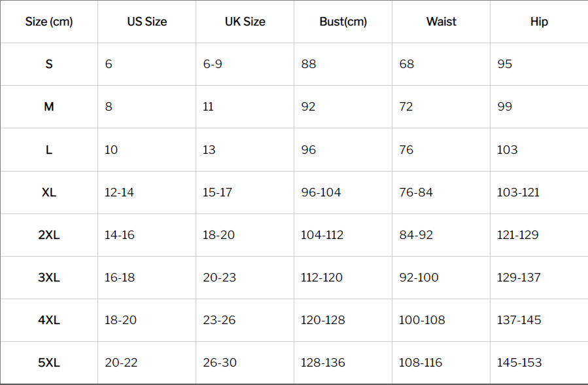Click the bust value 104-112
Image resolution: width=588 pixels, height=385 pixels.
(x=322, y=235)
